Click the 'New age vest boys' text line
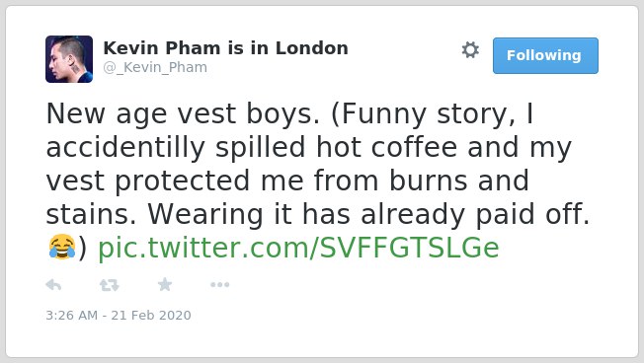Viewport: 644px width, 363px height. (183, 113)
